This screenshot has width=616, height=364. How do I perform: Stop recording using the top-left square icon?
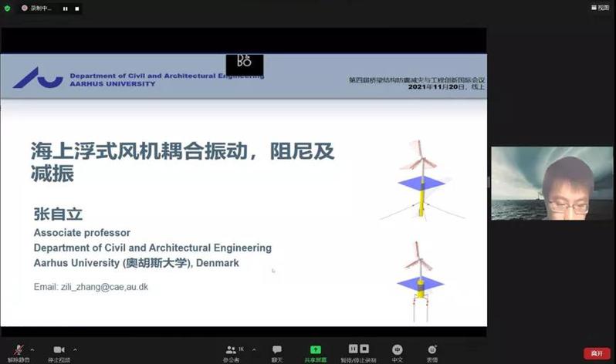(76, 8)
